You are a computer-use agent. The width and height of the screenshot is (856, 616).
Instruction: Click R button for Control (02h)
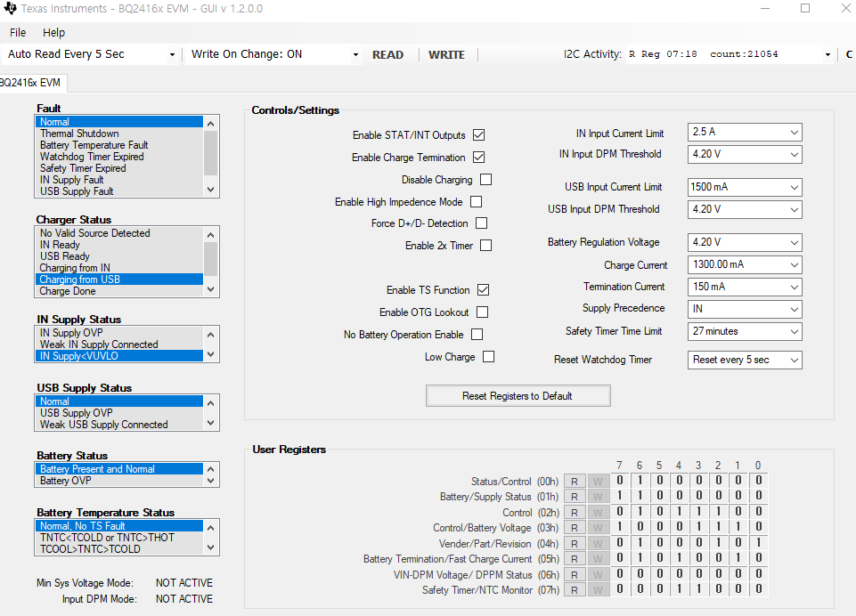click(x=575, y=513)
